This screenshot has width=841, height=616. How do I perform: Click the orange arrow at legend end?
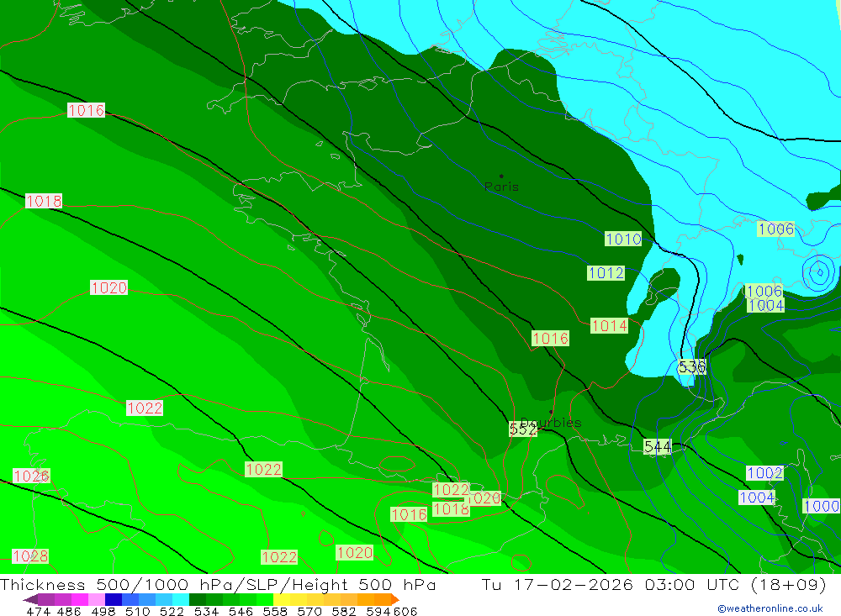click(395, 599)
